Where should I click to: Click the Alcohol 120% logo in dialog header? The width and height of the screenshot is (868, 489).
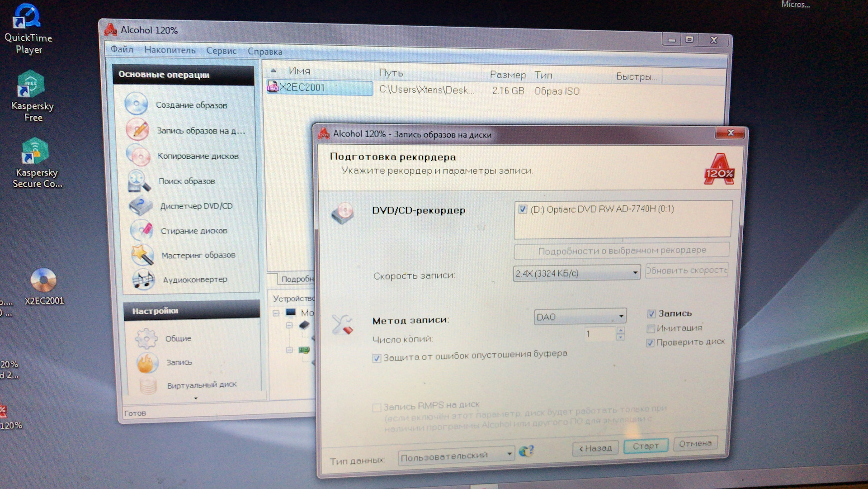tap(719, 169)
